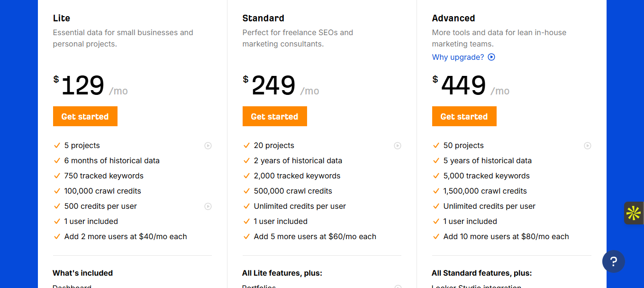Click "Add 2 more users at $40/mo each"
The image size is (644, 288).
pos(126,237)
